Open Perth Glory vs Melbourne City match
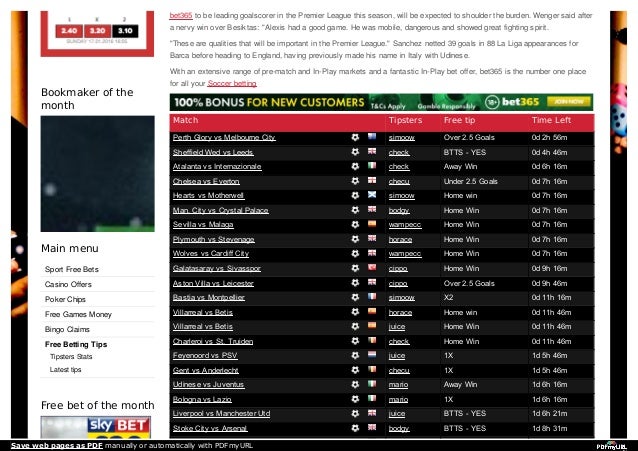The image size is (638, 451). 224,138
